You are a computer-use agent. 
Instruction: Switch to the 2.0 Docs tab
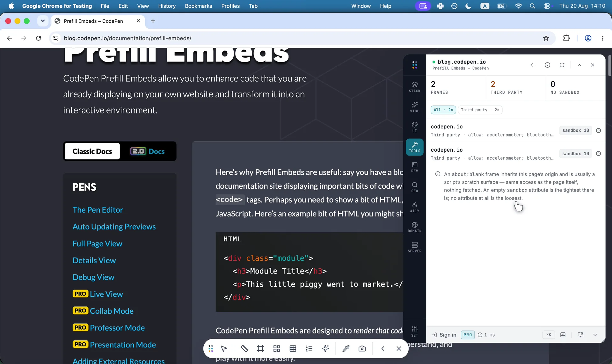147,151
